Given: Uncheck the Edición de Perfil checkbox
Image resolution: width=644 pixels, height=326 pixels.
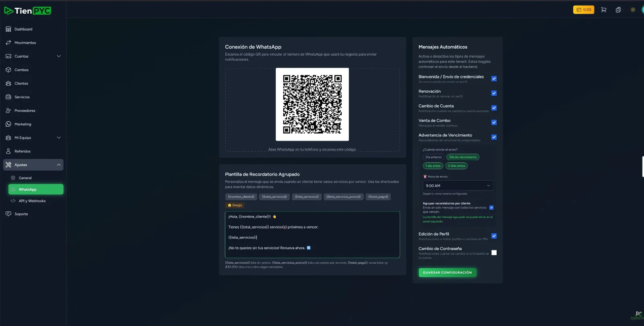Looking at the screenshot, I should tap(494, 236).
